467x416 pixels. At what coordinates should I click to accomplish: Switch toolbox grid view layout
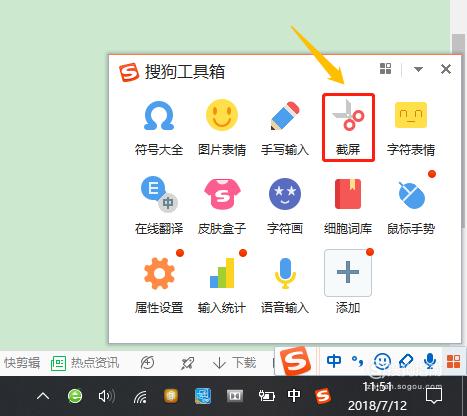[x=386, y=69]
